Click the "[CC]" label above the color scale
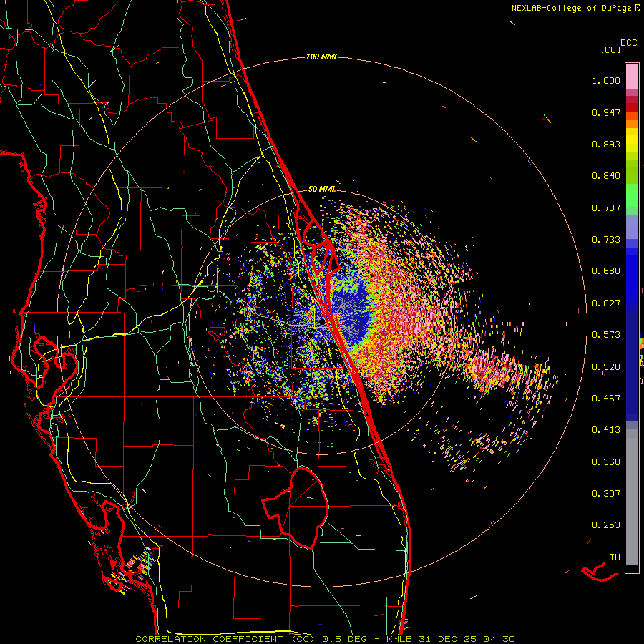The width and height of the screenshot is (644, 644). click(611, 49)
